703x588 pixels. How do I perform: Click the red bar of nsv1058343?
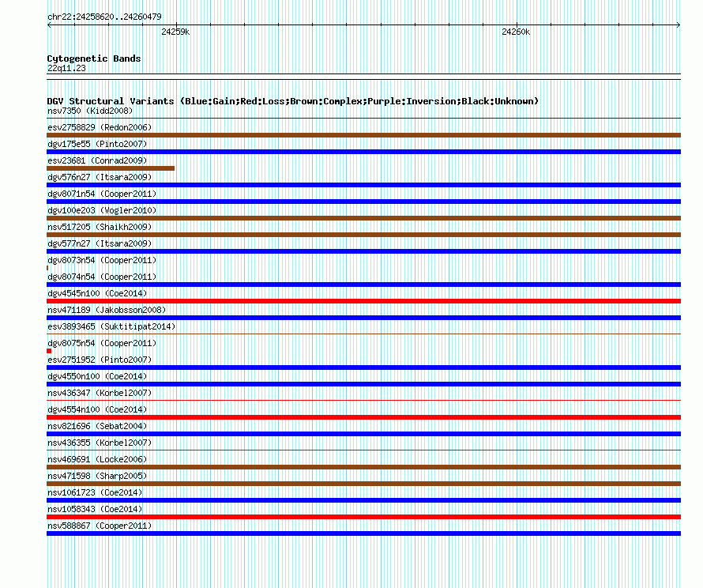363,517
